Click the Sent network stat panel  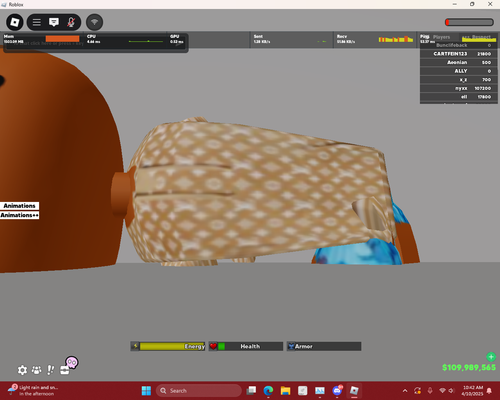(292, 40)
